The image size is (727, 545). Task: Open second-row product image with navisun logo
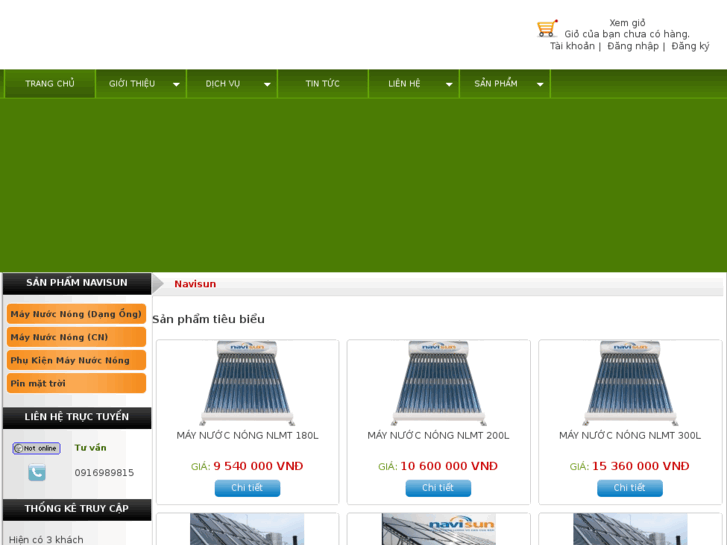click(x=439, y=529)
